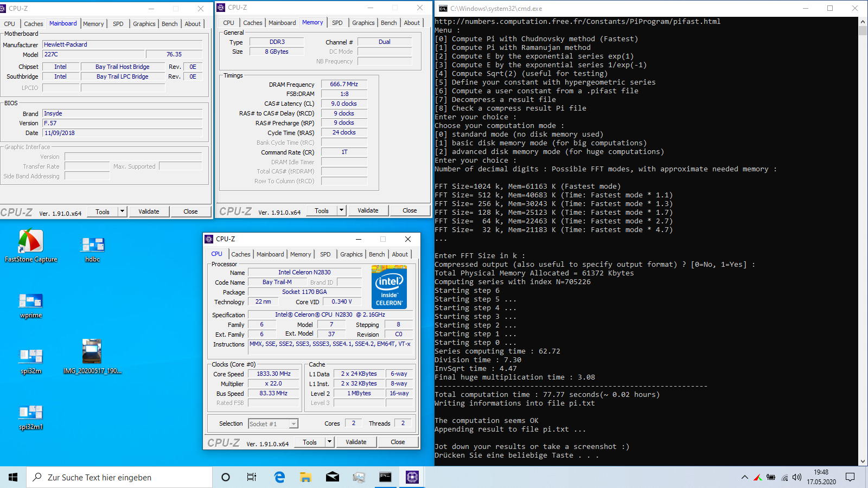Open Task View on the taskbar
This screenshot has height=488, width=868.
coord(252,477)
